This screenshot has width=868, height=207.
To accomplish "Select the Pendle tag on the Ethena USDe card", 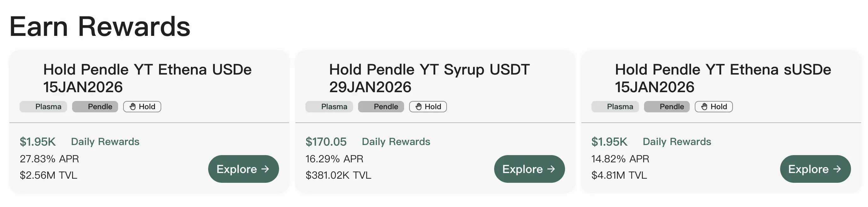I will (x=95, y=107).
